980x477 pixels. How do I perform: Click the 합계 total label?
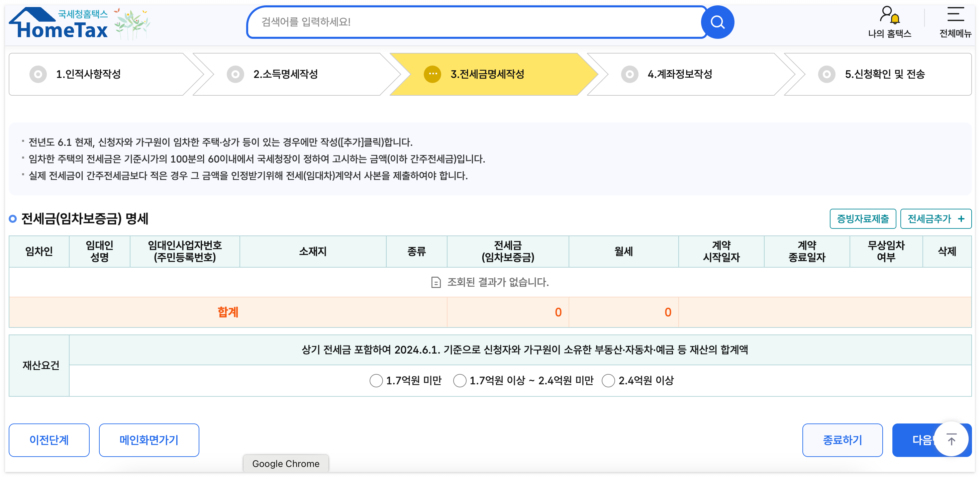(228, 312)
